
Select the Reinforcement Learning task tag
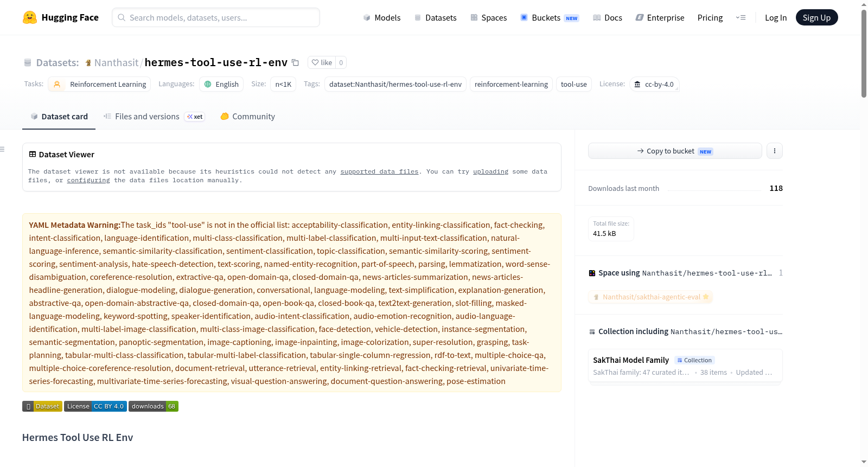[x=99, y=84]
